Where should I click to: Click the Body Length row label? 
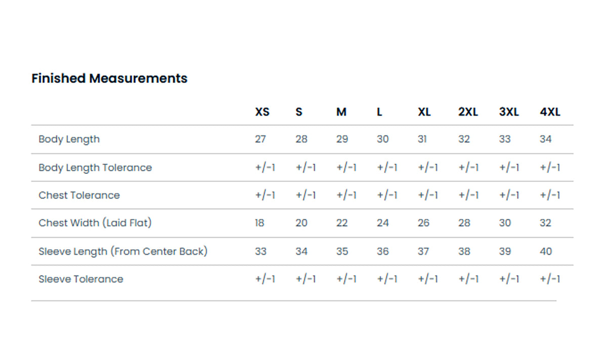(69, 140)
